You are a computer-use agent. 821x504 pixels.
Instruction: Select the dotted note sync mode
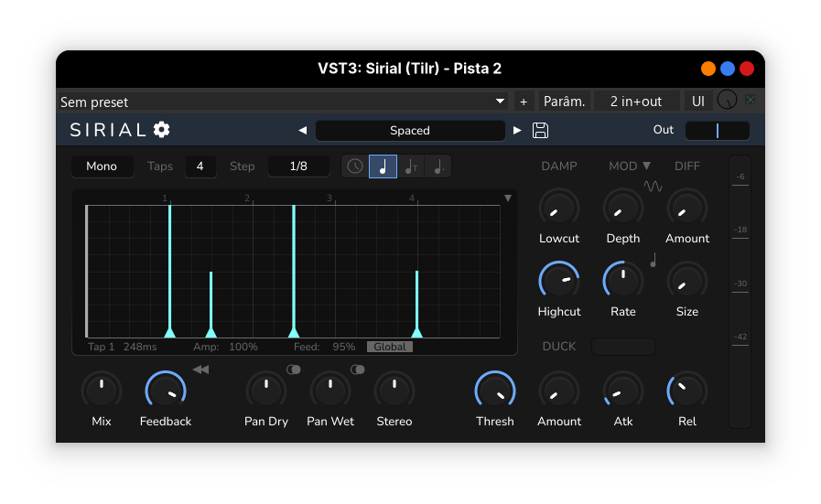438,166
